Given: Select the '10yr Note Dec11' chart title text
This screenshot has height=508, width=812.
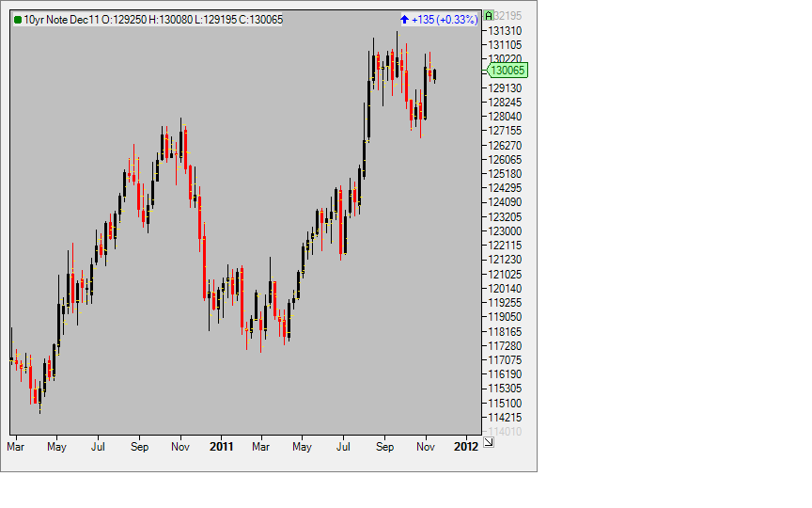Looking at the screenshot, I should point(61,20).
